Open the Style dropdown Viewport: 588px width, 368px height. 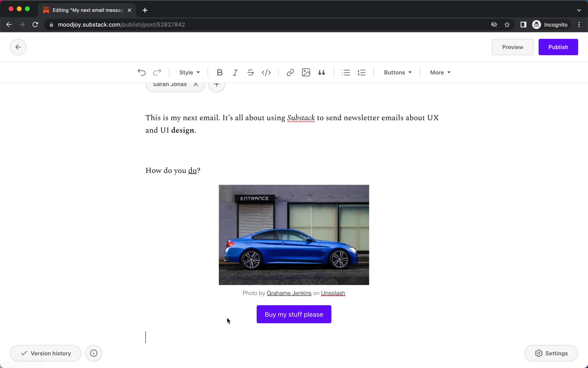190,72
